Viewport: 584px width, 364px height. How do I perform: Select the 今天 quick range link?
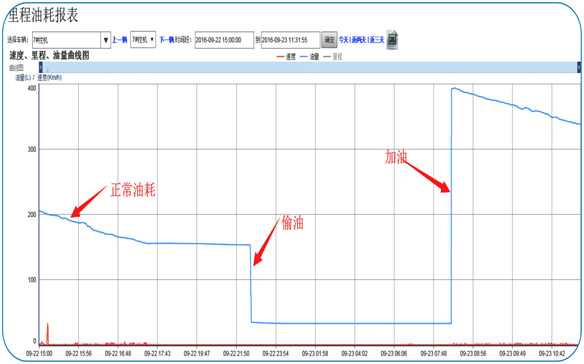[x=344, y=39]
